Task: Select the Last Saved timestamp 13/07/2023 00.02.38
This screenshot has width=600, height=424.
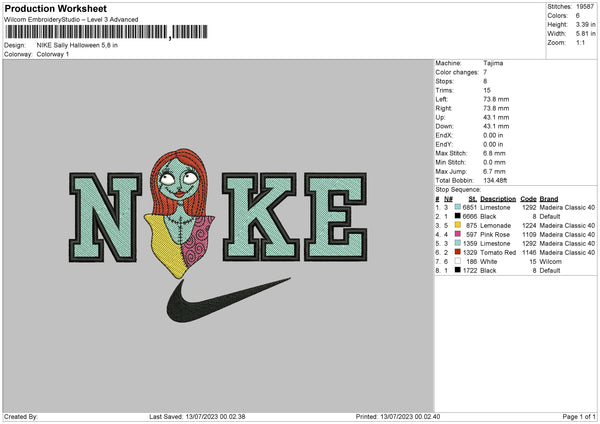Action: pyautogui.click(x=215, y=416)
